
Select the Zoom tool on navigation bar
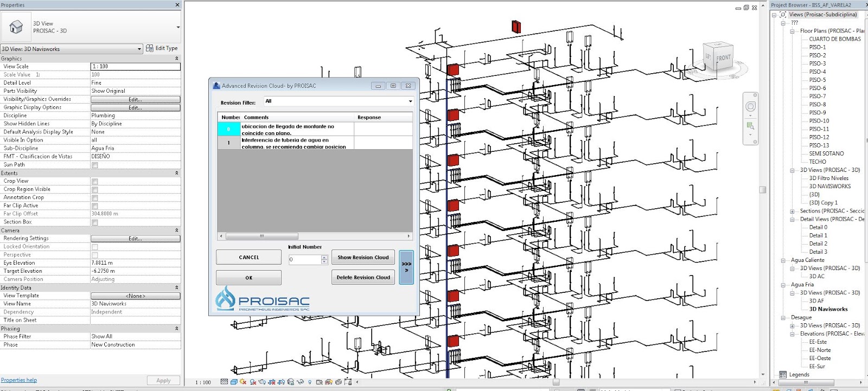(750, 126)
